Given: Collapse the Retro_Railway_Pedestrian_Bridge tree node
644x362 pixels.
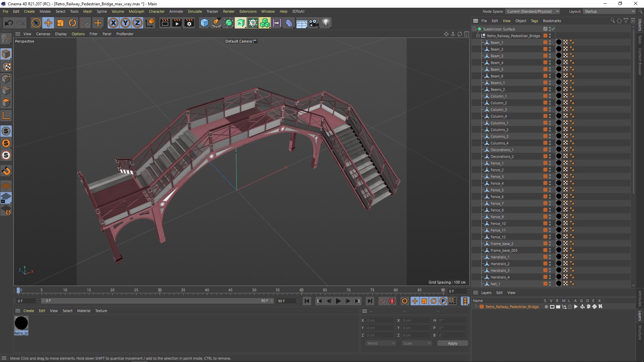Looking at the screenshot, I should [478, 36].
